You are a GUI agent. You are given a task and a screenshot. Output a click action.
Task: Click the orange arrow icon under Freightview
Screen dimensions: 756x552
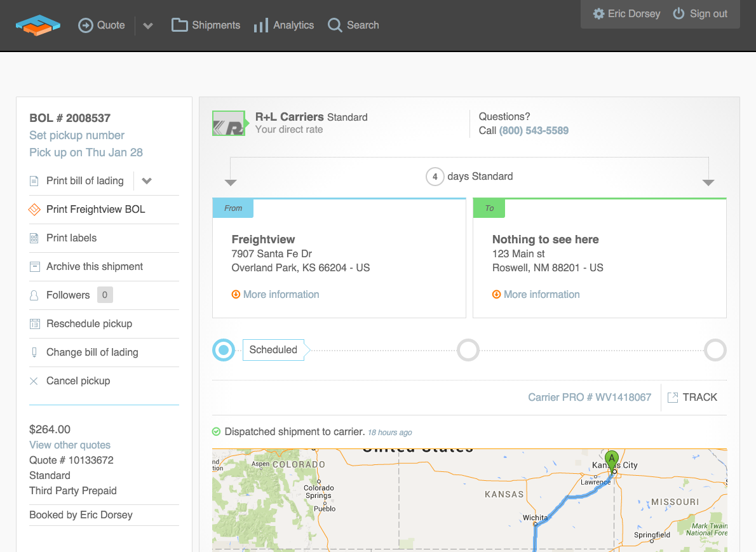[x=236, y=295]
